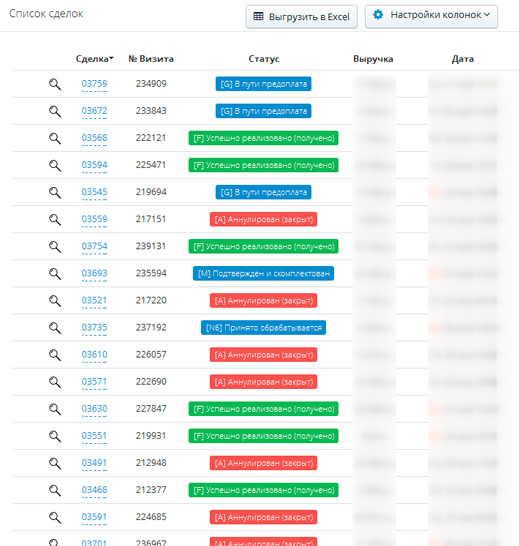Click the Список сделок heading
This screenshot has width=519, height=546.
pos(46,14)
